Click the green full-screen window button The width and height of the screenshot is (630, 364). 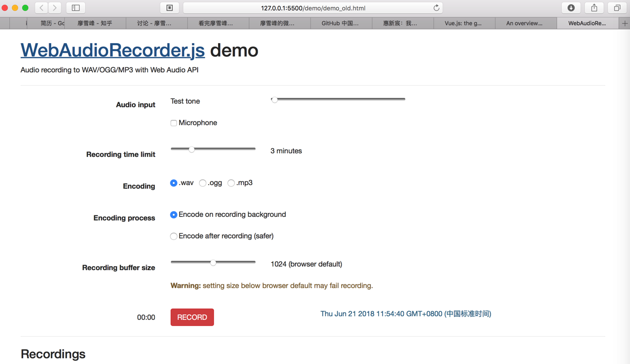[25, 8]
